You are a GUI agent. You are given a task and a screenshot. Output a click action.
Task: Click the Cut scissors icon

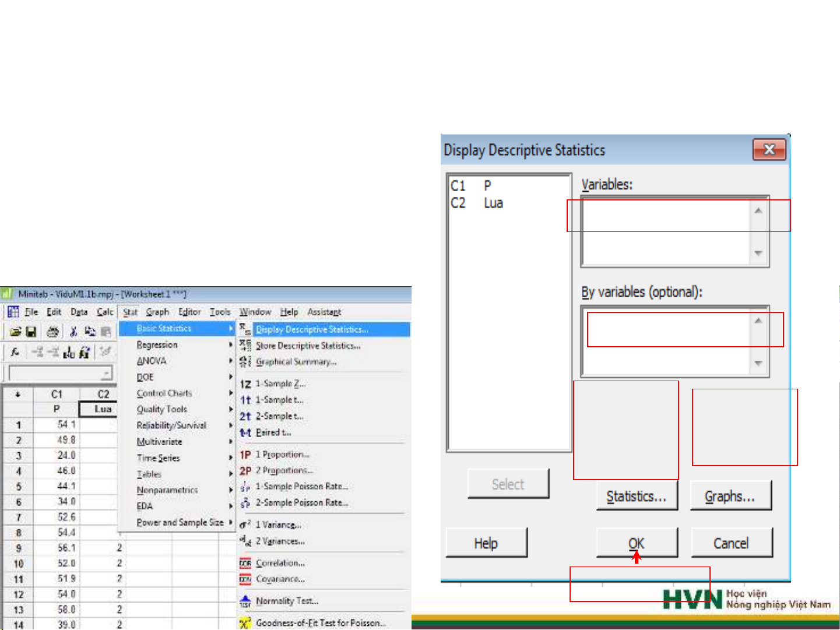pyautogui.click(x=73, y=332)
